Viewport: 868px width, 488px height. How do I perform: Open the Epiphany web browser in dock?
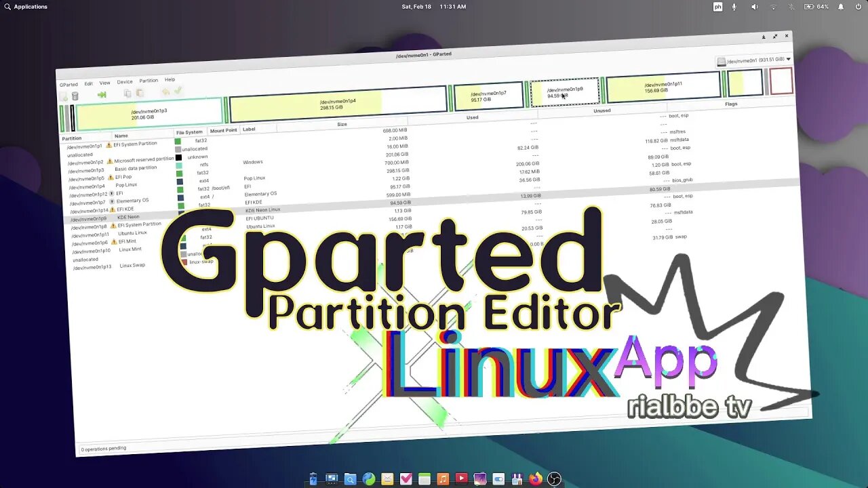click(368, 479)
